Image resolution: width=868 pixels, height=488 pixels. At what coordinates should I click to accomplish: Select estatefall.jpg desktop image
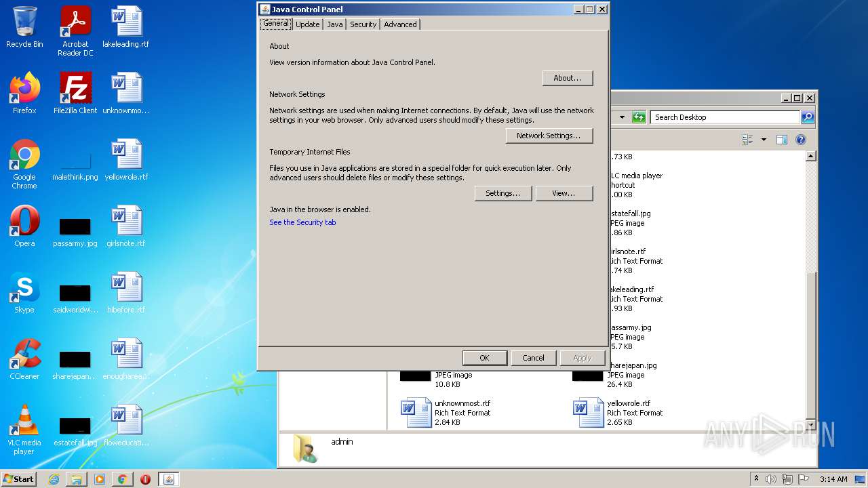[75, 430]
